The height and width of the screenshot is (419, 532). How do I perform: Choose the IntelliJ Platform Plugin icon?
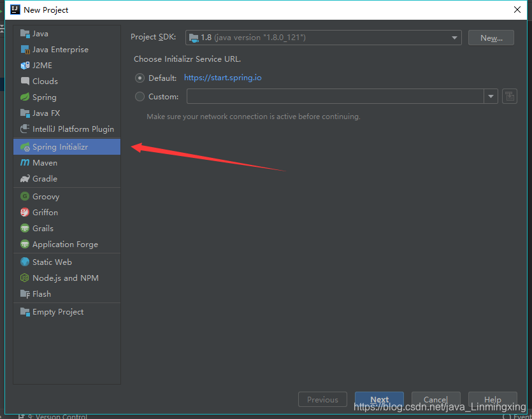point(25,129)
